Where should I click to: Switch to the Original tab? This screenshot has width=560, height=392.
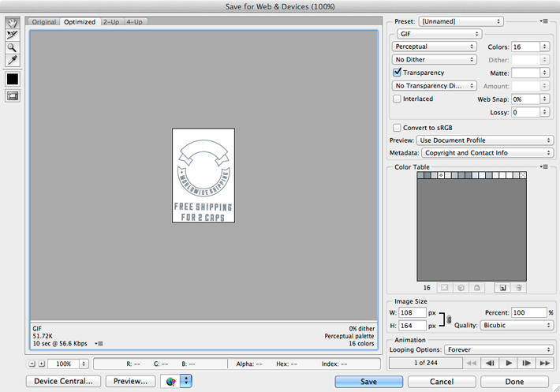[x=44, y=22]
